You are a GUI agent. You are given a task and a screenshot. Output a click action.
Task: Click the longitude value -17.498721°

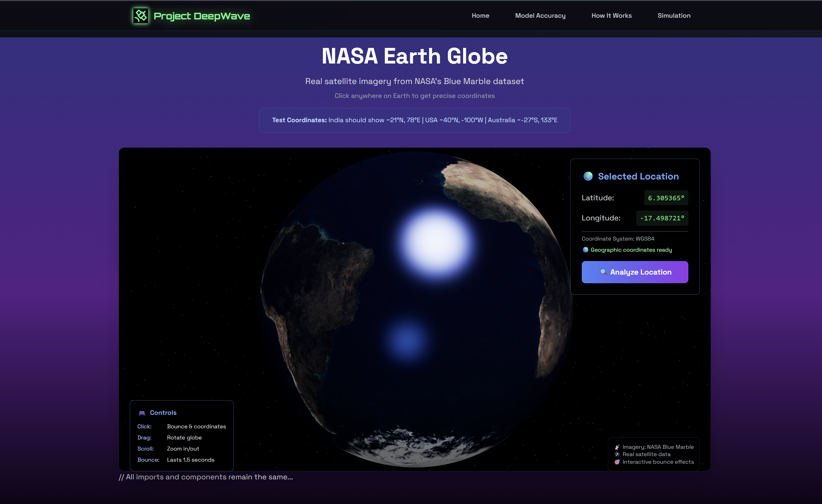point(662,218)
